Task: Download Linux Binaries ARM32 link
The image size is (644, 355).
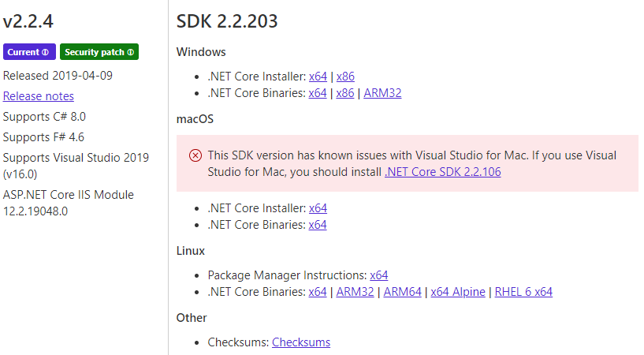Action: [355, 292]
